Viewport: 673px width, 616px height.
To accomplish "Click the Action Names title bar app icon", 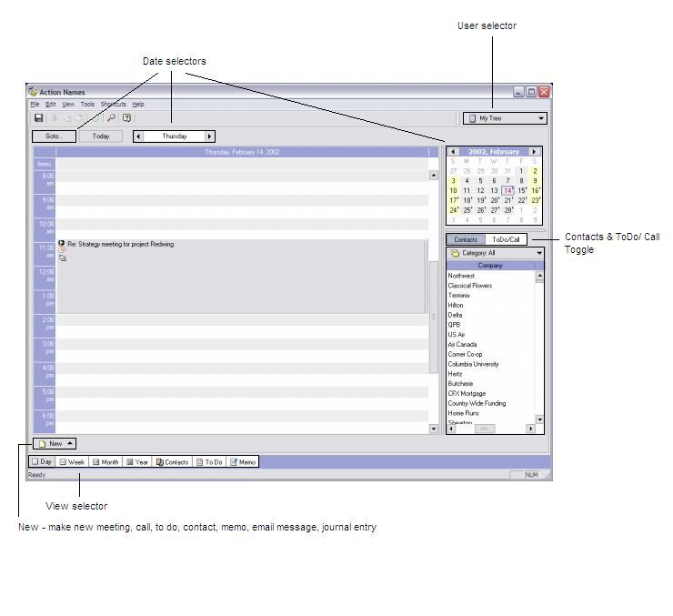I will [x=33, y=92].
